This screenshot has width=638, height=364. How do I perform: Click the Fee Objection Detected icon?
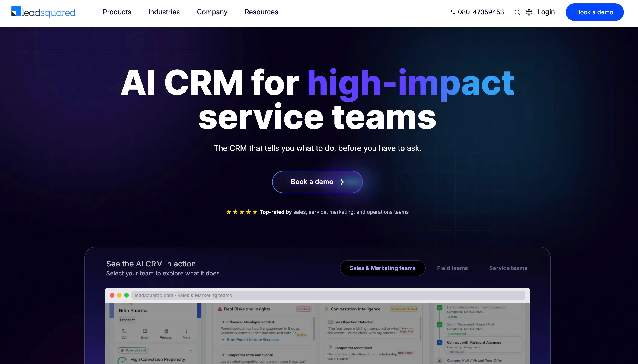[x=330, y=322]
